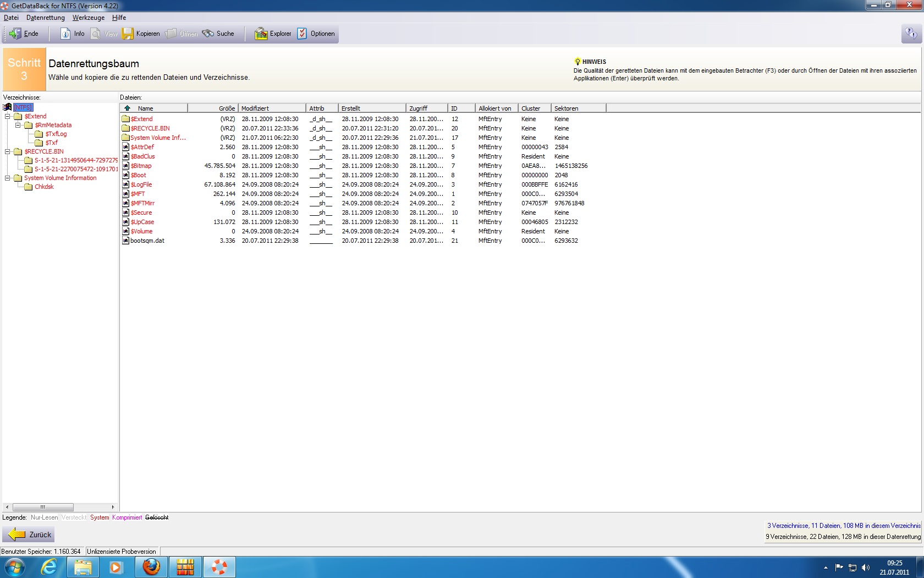Viewport: 924px width, 578px height.
Task: Select $MFTMirr file icon
Action: pos(125,203)
